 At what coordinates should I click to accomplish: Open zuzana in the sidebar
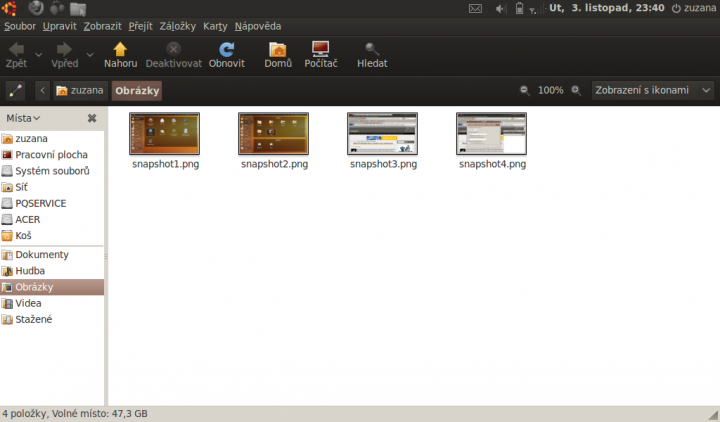point(52,138)
